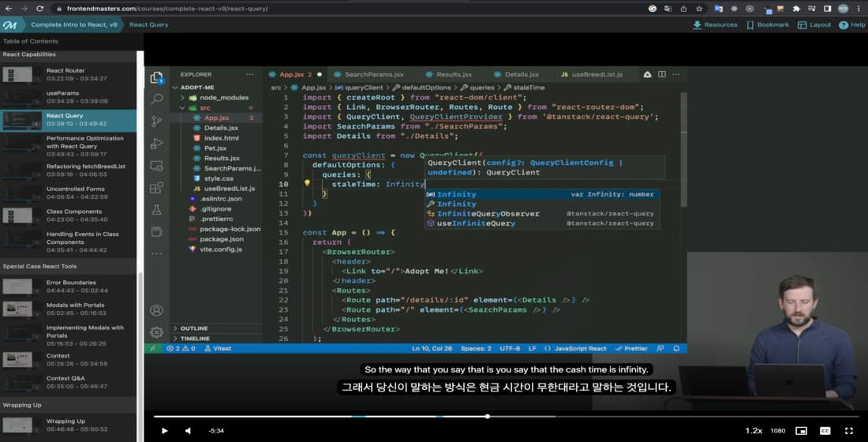Open the Help menu
The image size is (868, 442).
pyautogui.click(x=852, y=25)
